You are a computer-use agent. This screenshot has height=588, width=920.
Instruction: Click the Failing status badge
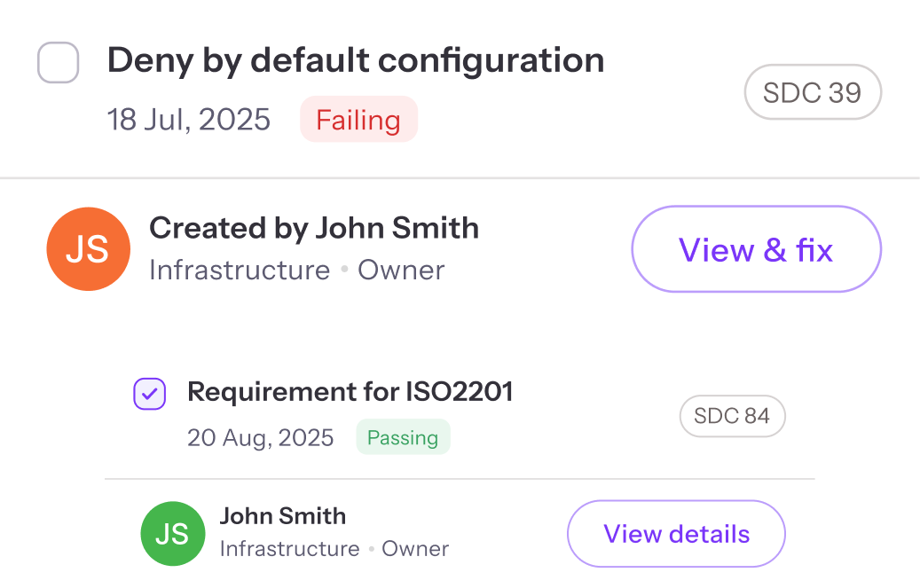pos(358,119)
